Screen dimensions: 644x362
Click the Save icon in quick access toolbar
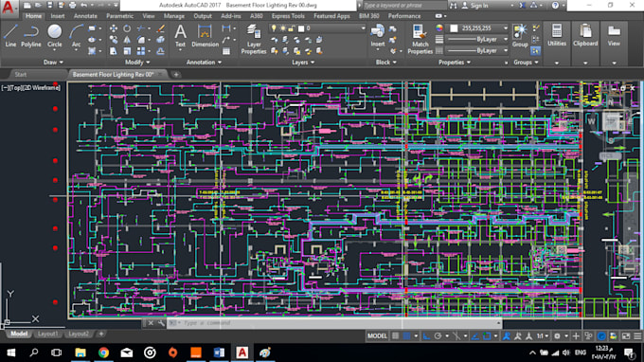pyautogui.click(x=49, y=6)
